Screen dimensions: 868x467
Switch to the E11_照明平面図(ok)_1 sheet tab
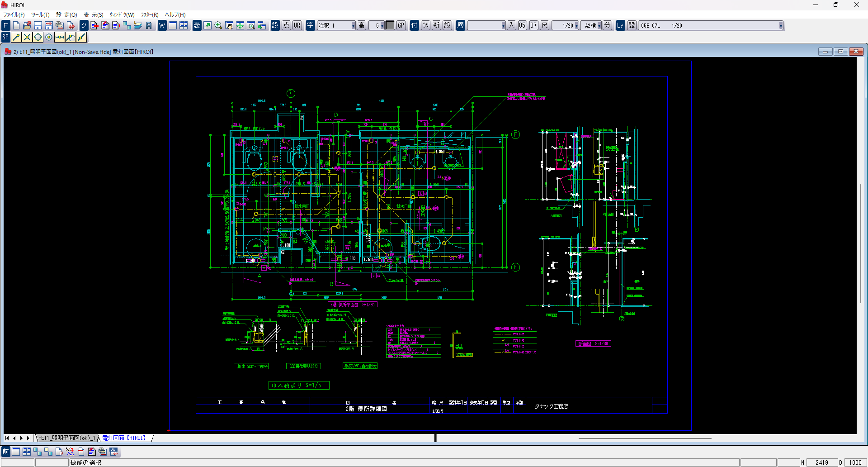67,438
